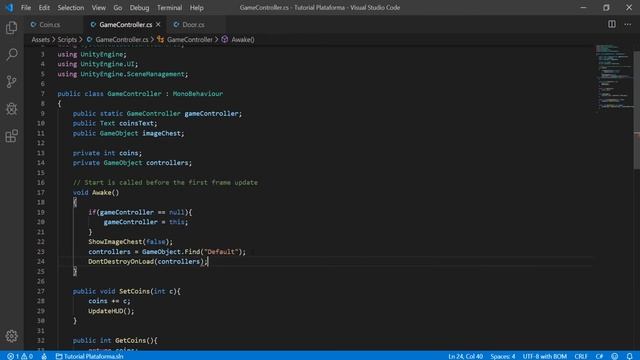Open the Help menu

(x=196, y=8)
